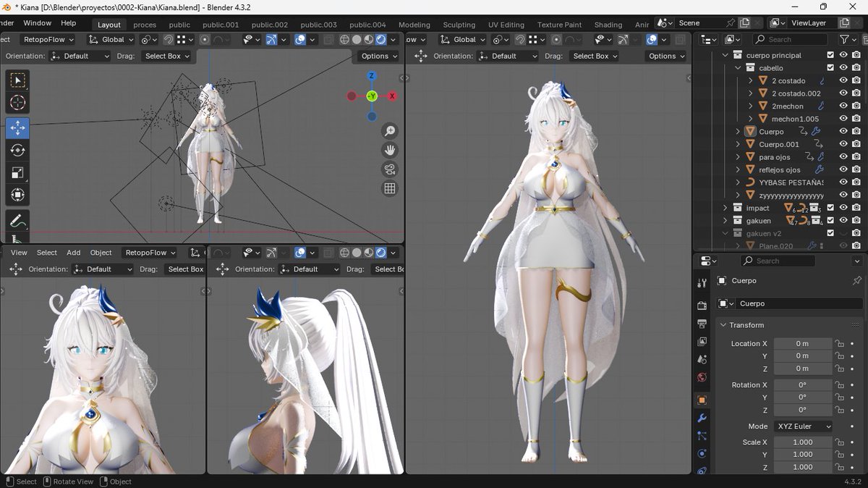Uncheck the cuerpo principal collection checkbox
This screenshot has width=868, height=488.
tap(830, 56)
